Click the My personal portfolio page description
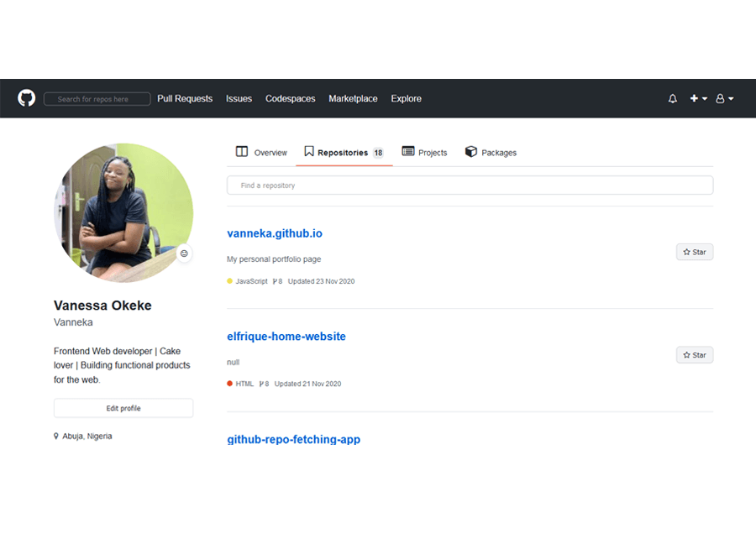The width and height of the screenshot is (756, 554). [x=274, y=259]
